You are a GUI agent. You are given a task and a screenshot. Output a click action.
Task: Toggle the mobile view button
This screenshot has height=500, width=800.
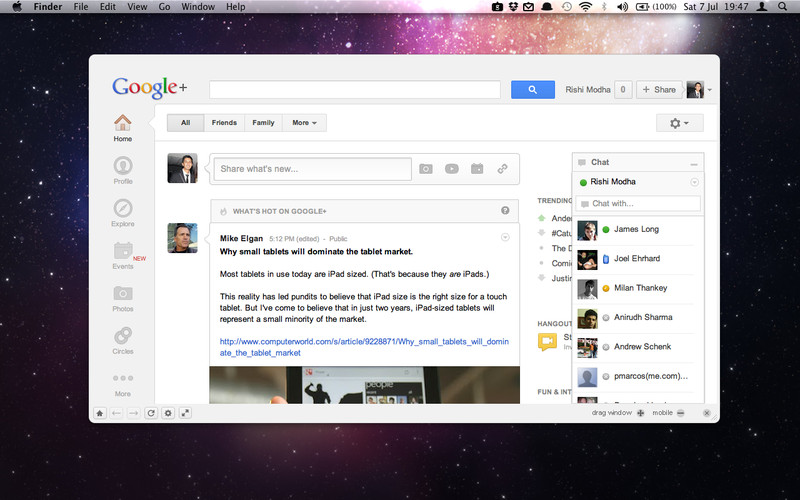[x=681, y=413]
